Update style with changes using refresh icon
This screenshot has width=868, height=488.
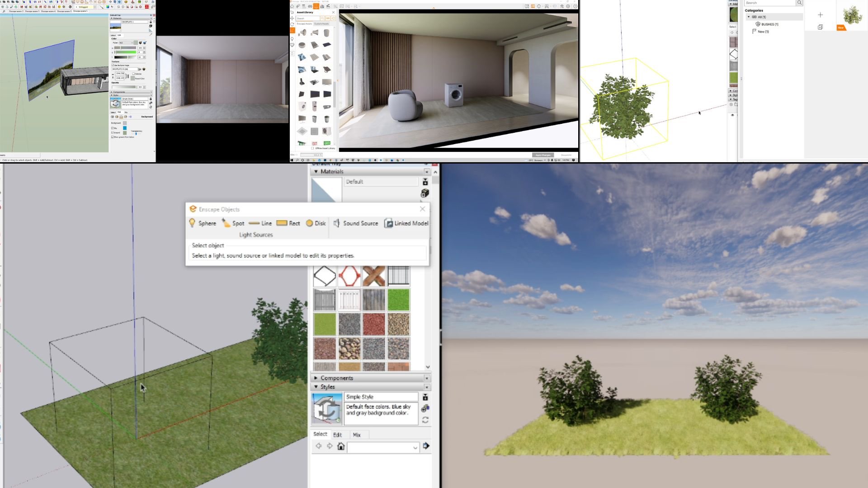pos(425,420)
